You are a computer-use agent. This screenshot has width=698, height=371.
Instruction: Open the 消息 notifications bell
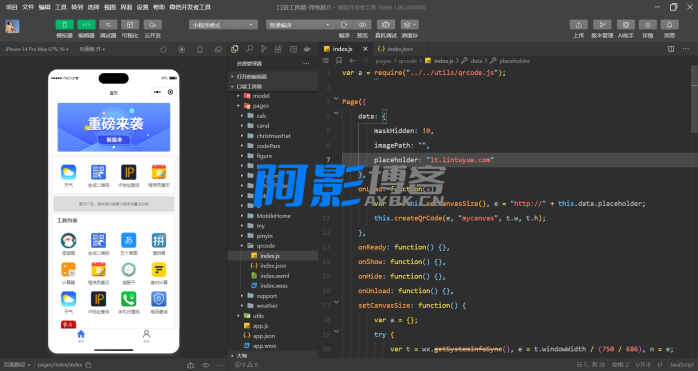670,25
